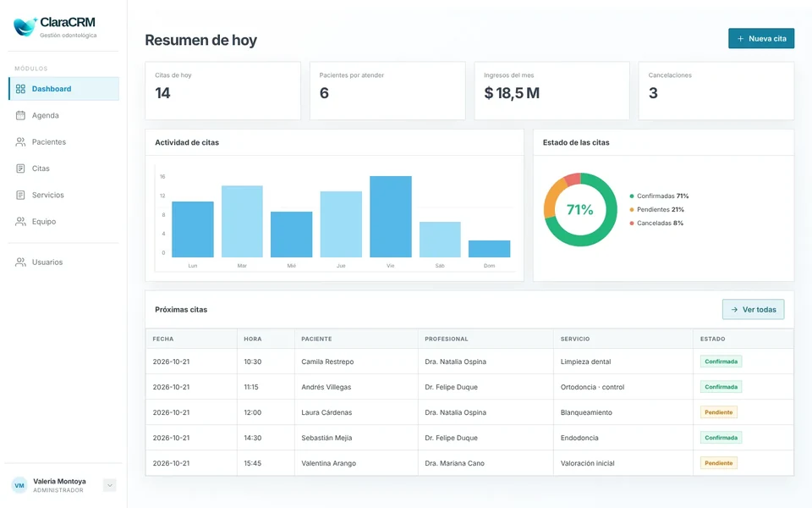Click the Valeria Montoya profile name
812x508 pixels.
point(59,481)
